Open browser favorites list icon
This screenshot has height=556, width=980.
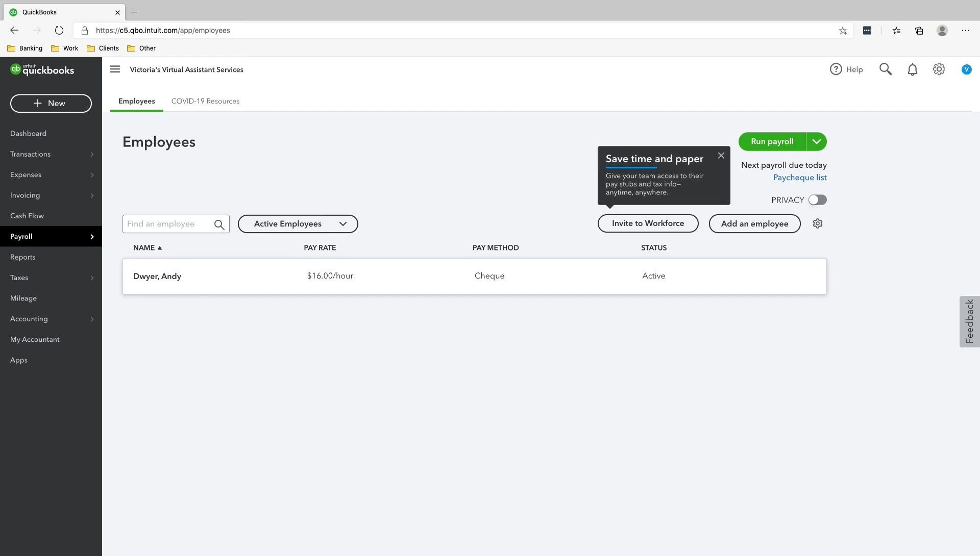(x=896, y=31)
